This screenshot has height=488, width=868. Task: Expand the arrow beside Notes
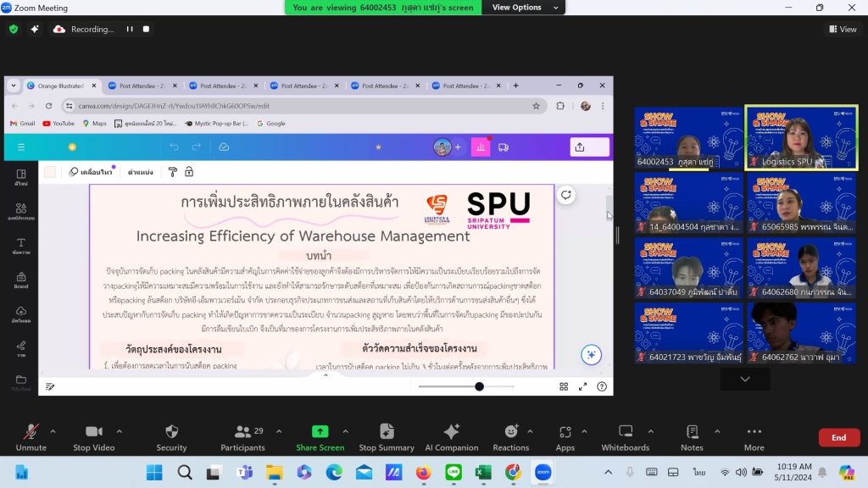(717, 431)
